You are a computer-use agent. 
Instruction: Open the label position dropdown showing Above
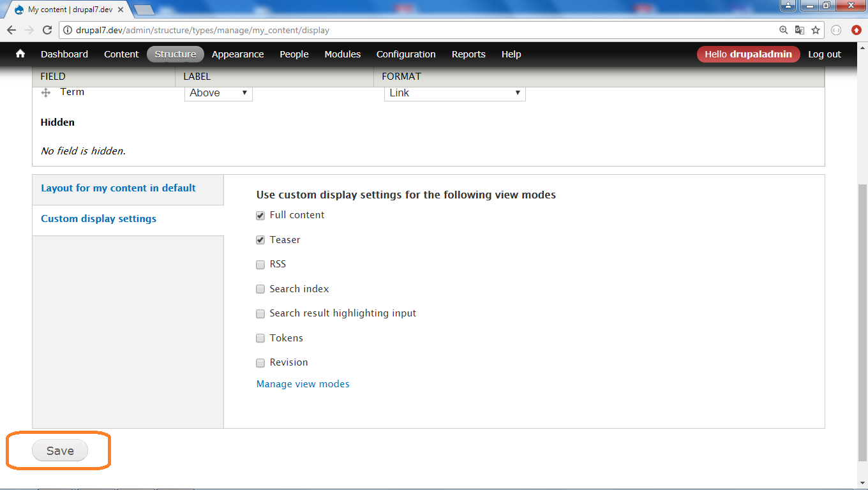tap(218, 93)
